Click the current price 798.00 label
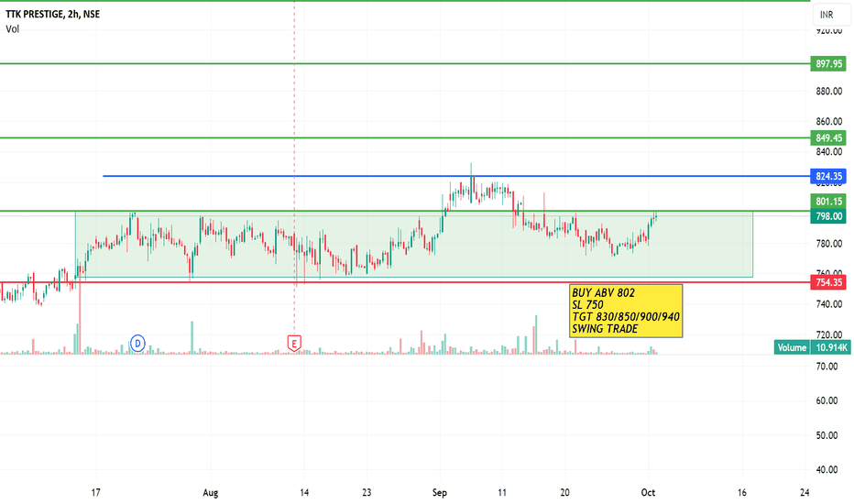 (x=828, y=216)
